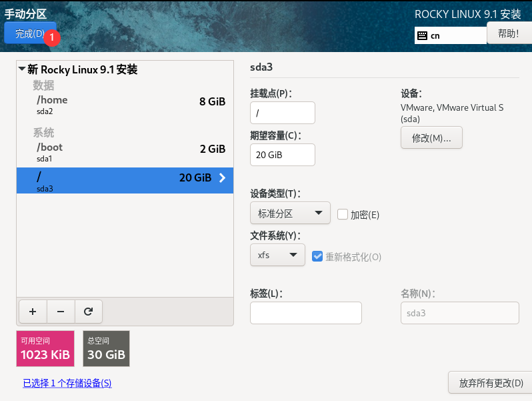Select the /boot sda1 partition
532x401 pixels.
[124, 151]
